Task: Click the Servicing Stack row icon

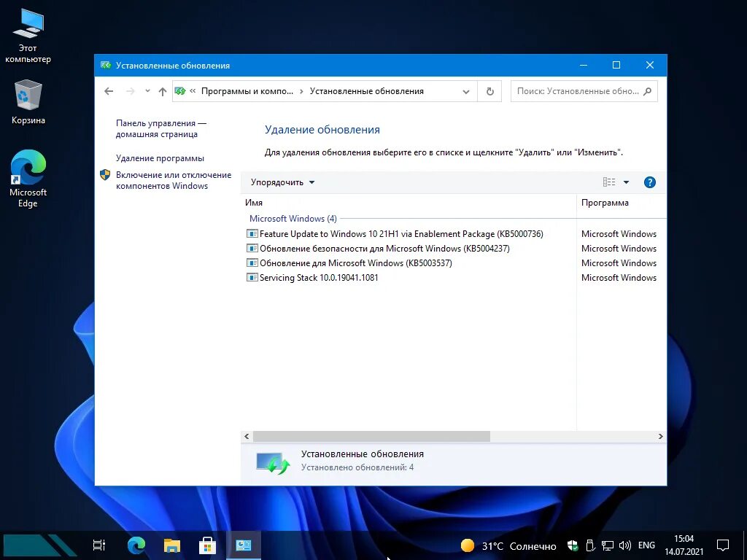Action: (252, 277)
